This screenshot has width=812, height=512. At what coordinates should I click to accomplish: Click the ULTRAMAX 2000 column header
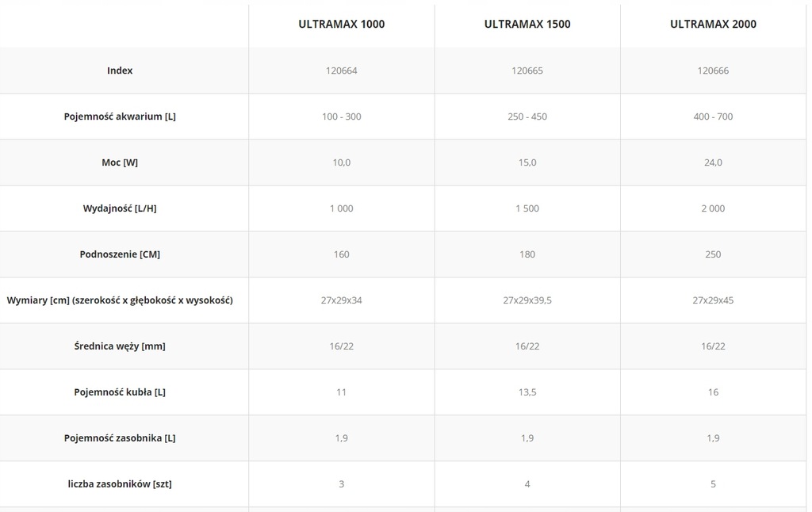[x=713, y=24]
